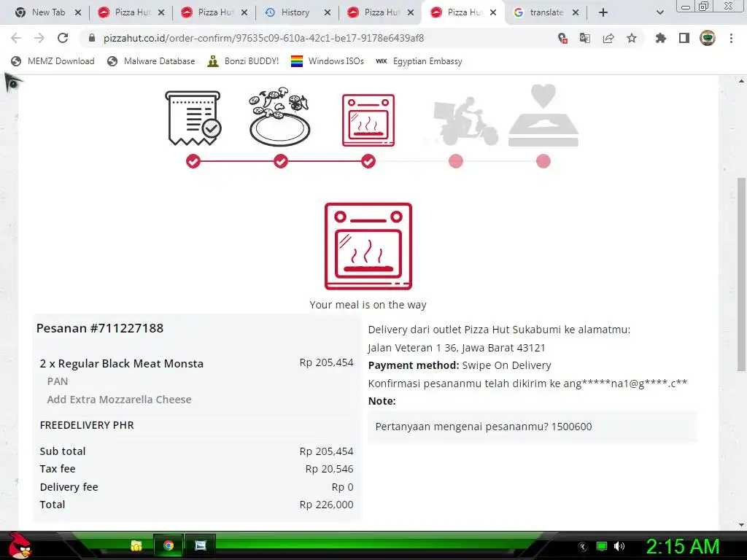Viewport: 747px width, 560px height.
Task: Click the Chrome taskbar icon
Action: (169, 545)
